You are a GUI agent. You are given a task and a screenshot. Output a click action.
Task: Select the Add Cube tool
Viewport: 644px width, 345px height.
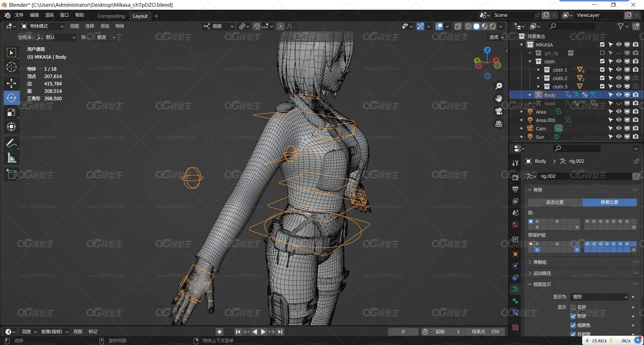click(11, 174)
